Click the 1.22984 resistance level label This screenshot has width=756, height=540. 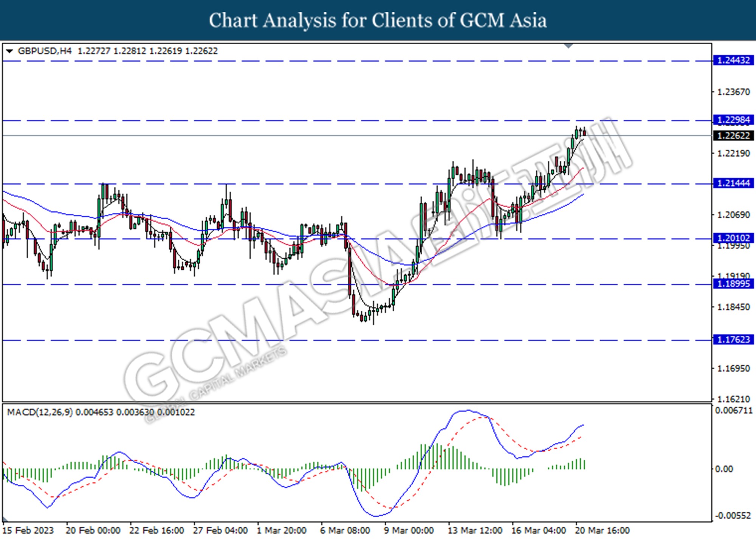(x=733, y=120)
